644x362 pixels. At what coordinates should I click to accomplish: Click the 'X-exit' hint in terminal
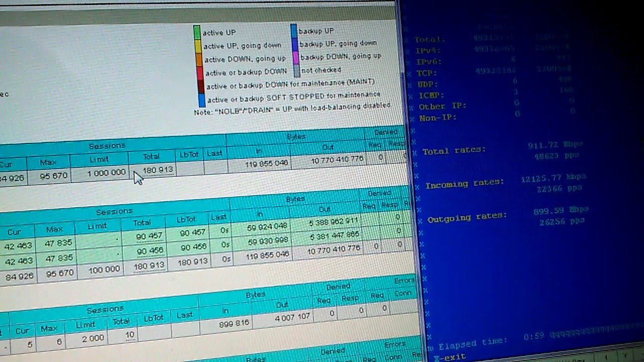(450, 356)
